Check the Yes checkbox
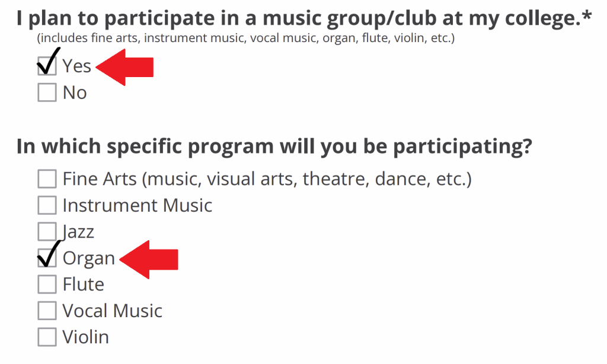The height and width of the screenshot is (364, 607). coord(46,66)
